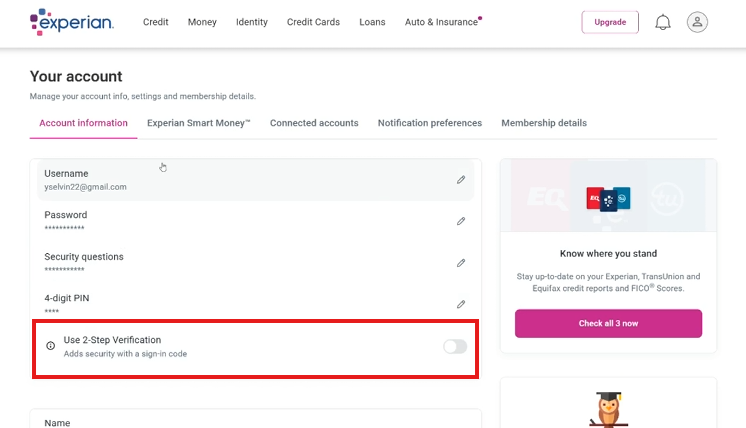Viewport: 746px width, 428px height.
Task: Switch to the Experian Smart Money tab
Action: [199, 123]
